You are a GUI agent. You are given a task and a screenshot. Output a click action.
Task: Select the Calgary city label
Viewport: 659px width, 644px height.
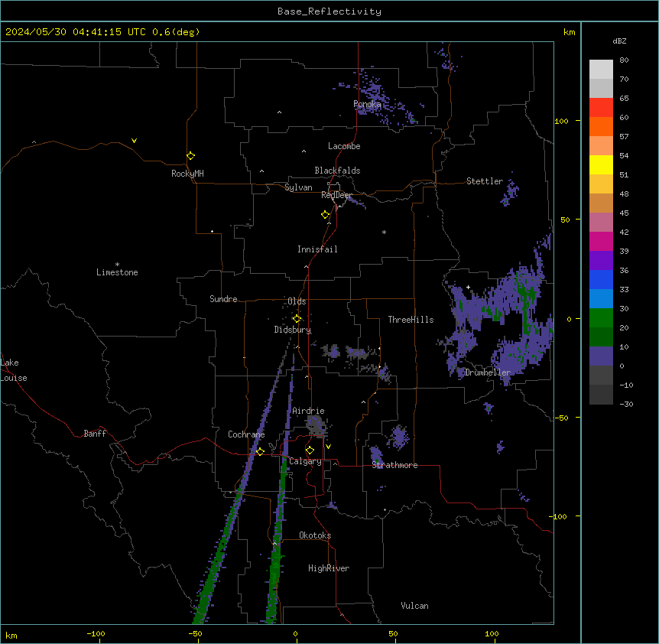point(305,461)
